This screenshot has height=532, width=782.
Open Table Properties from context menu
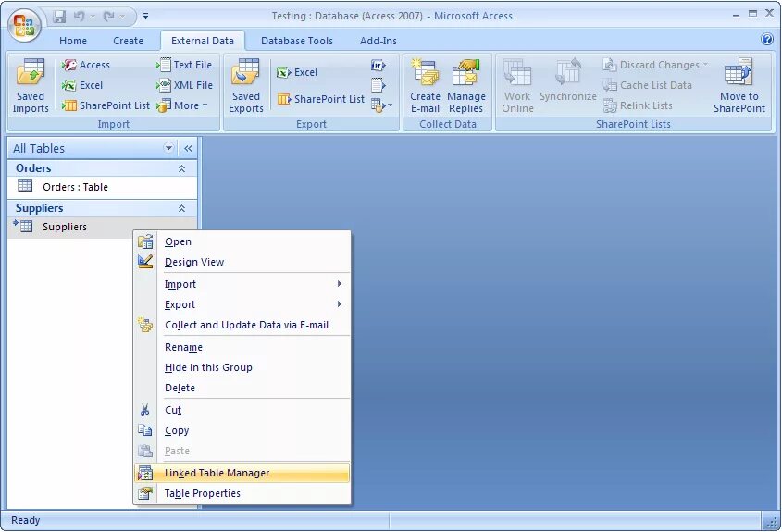click(x=242, y=493)
